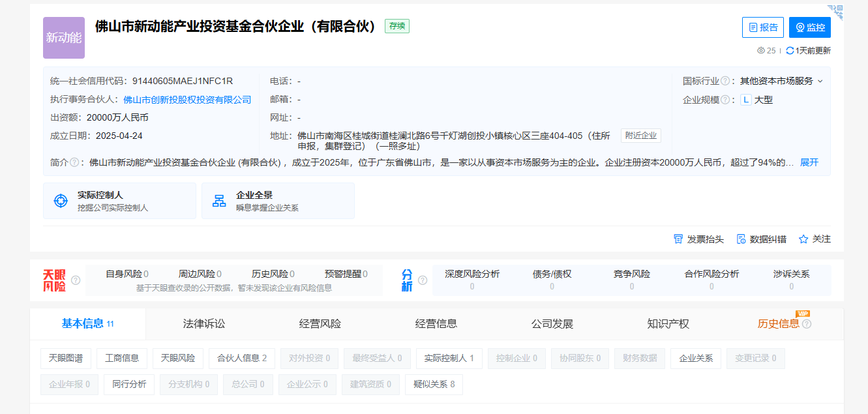Click 发票抬头 invoice title link
The height and width of the screenshot is (414, 868).
click(698, 239)
